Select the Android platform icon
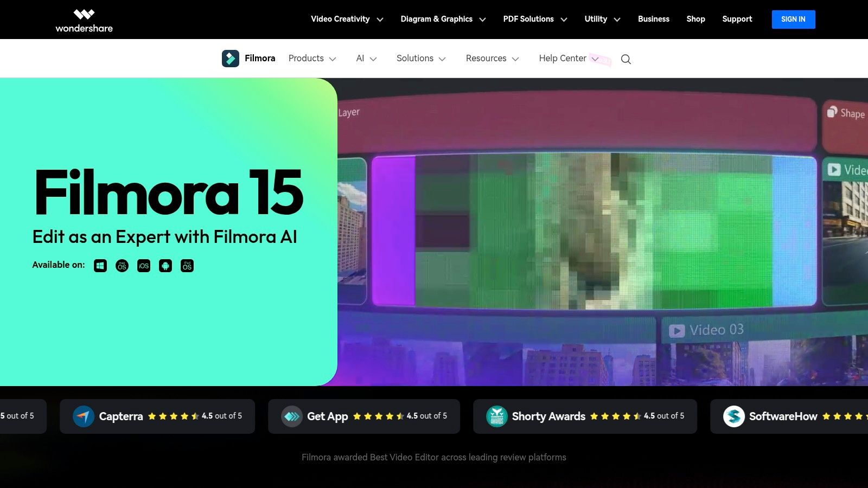 coord(165,266)
